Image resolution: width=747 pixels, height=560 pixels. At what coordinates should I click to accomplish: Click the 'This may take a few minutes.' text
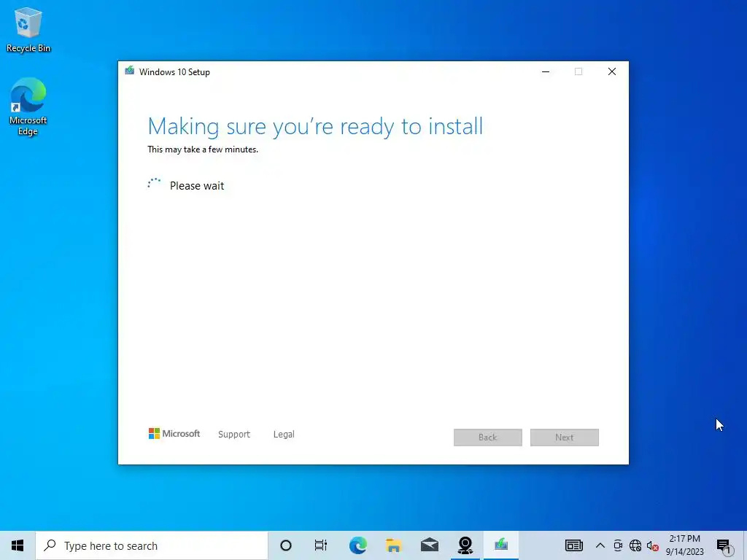pos(203,149)
